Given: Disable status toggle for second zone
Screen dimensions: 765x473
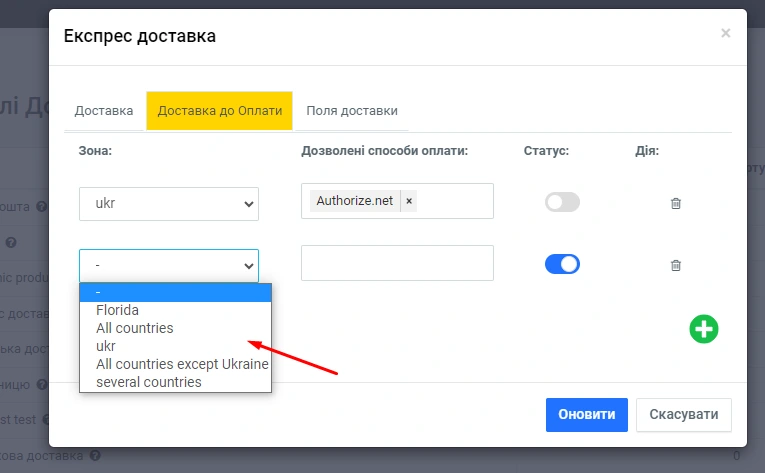Looking at the screenshot, I should click(562, 264).
